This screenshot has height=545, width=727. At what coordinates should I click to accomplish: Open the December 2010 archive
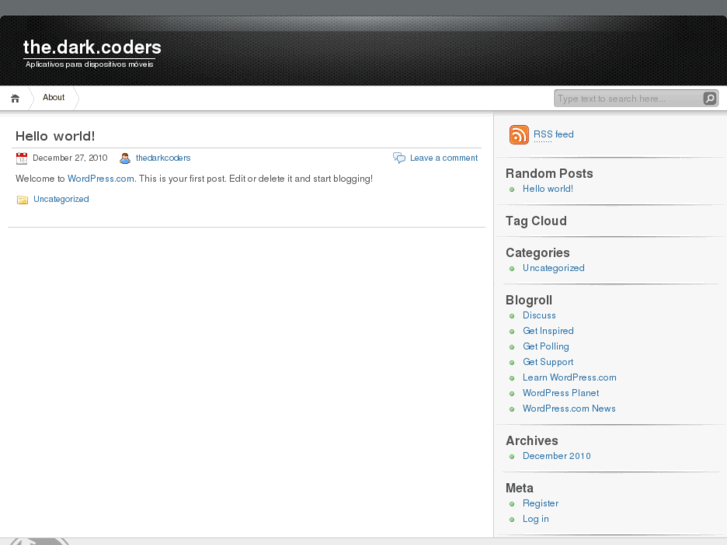pos(556,456)
